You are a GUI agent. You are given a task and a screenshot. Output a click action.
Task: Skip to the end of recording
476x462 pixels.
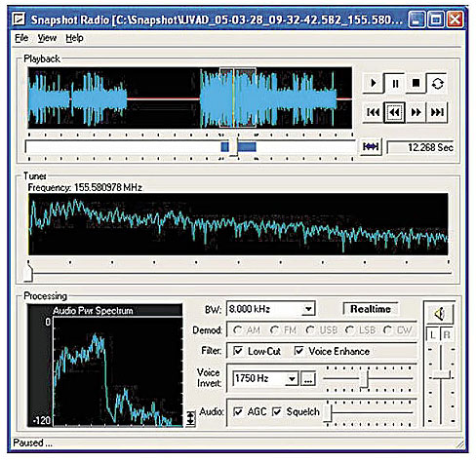coord(437,112)
